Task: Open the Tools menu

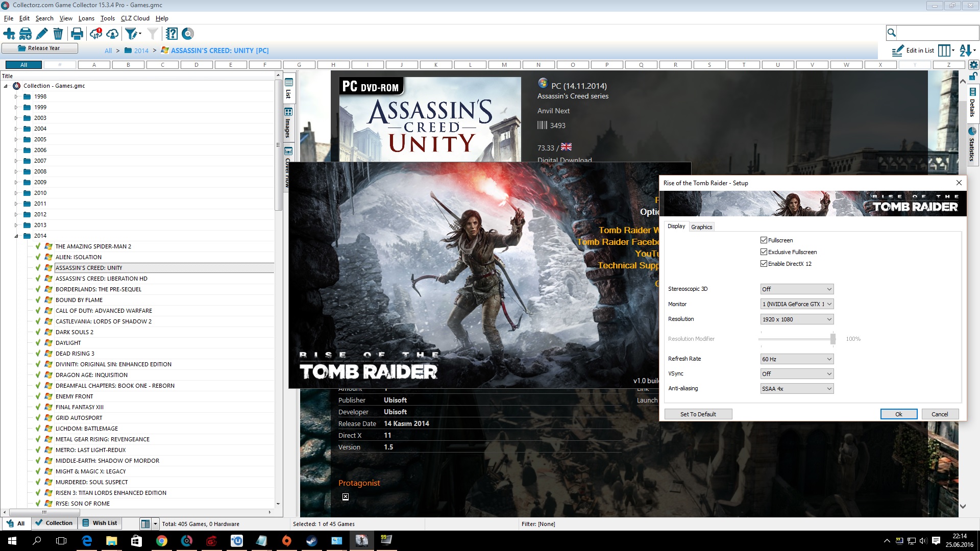Action: (108, 18)
